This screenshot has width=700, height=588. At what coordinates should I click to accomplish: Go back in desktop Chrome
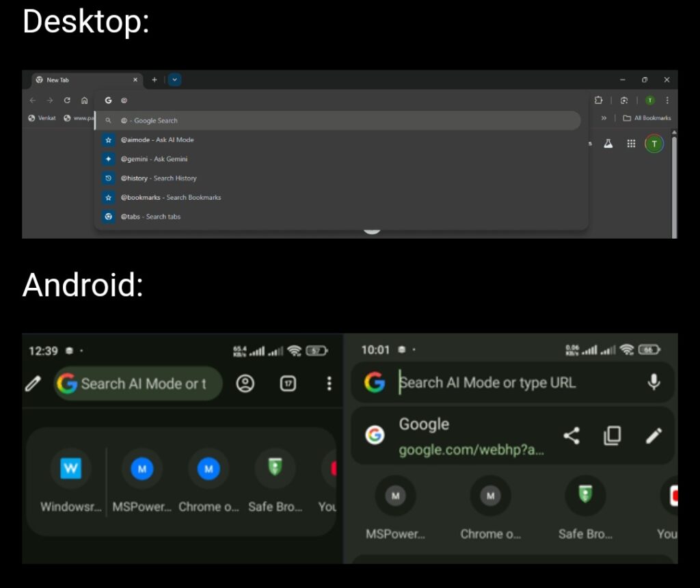(x=33, y=101)
